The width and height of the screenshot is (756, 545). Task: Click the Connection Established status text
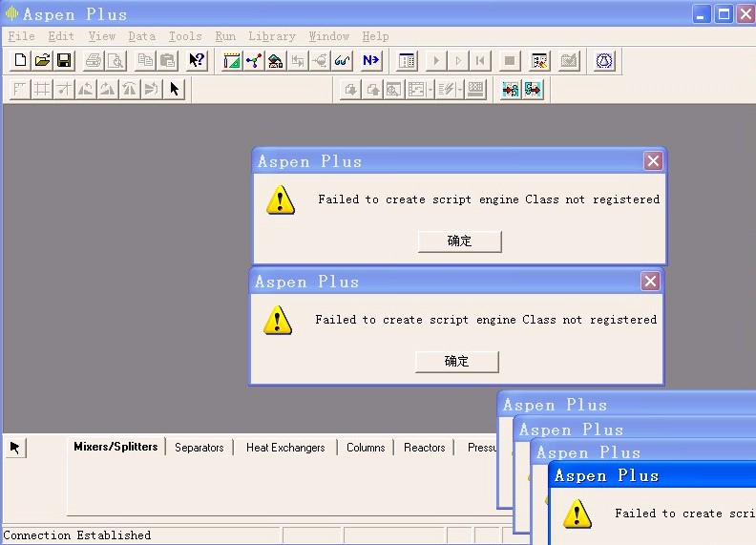76,535
